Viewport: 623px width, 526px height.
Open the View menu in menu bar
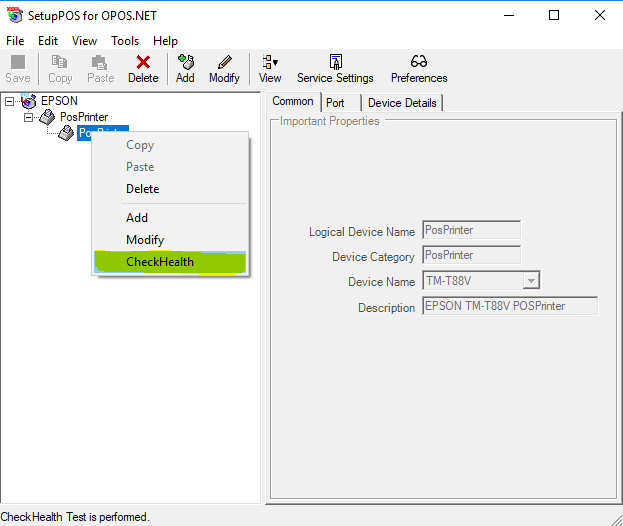click(84, 41)
